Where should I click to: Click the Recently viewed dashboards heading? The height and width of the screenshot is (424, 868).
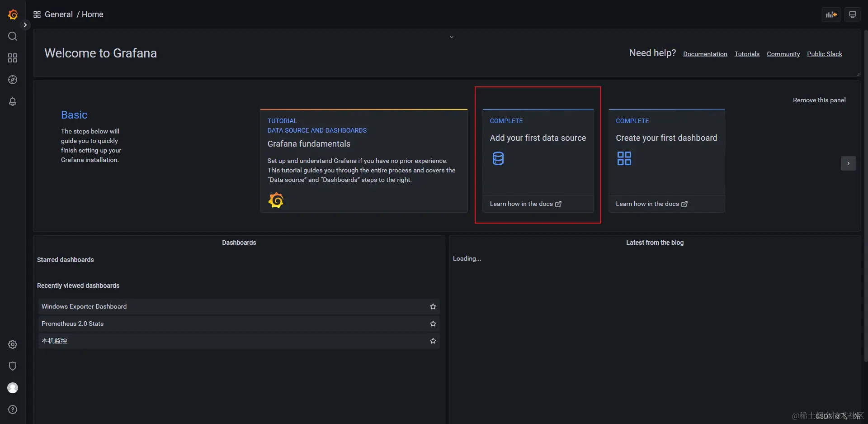[78, 286]
